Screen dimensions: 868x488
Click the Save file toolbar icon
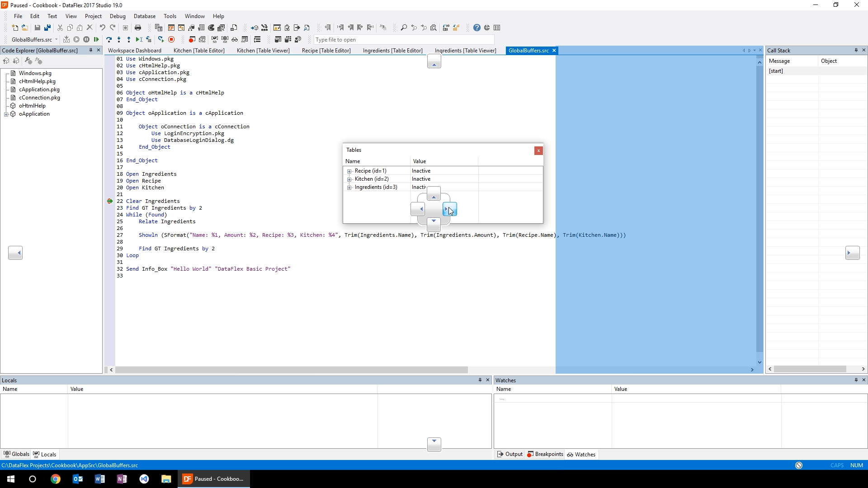tap(38, 28)
